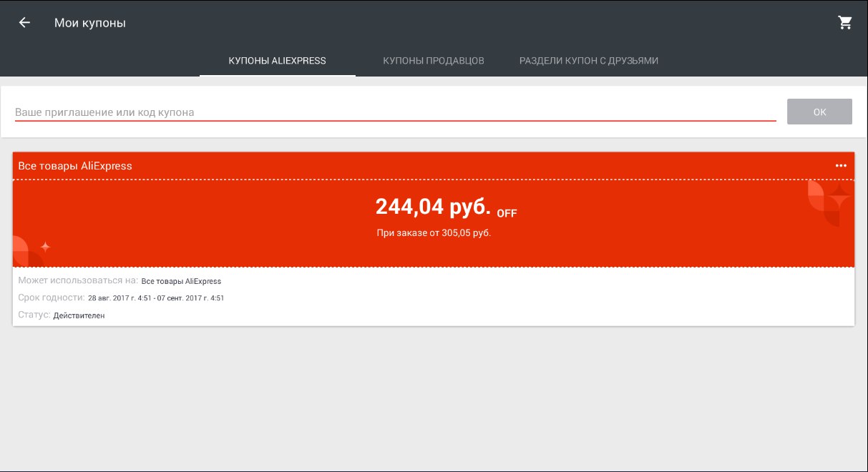The width and height of the screenshot is (868, 472).
Task: Select the 244,04 руб. coupon amount
Action: [x=433, y=207]
